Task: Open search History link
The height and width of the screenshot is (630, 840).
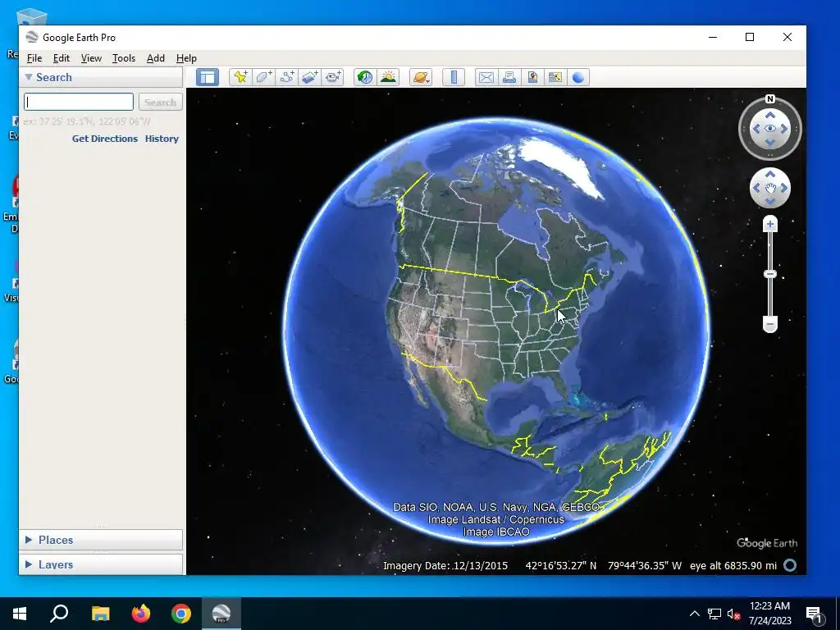Action: 162,138
